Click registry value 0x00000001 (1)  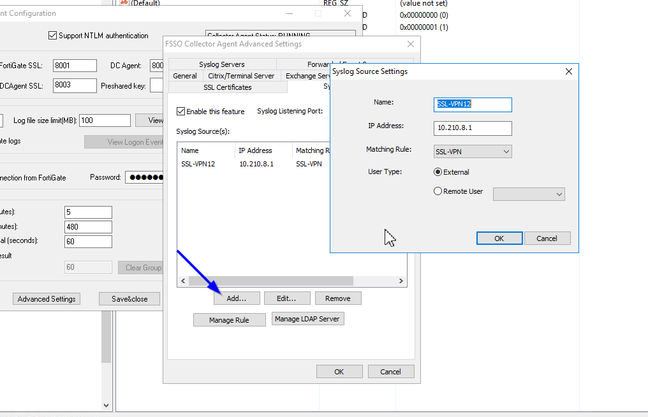coord(424,27)
